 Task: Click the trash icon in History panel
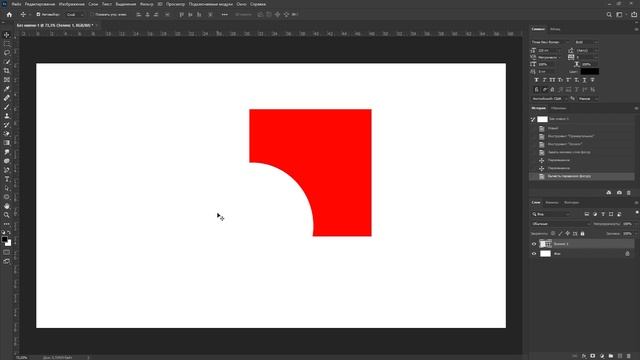(629, 193)
